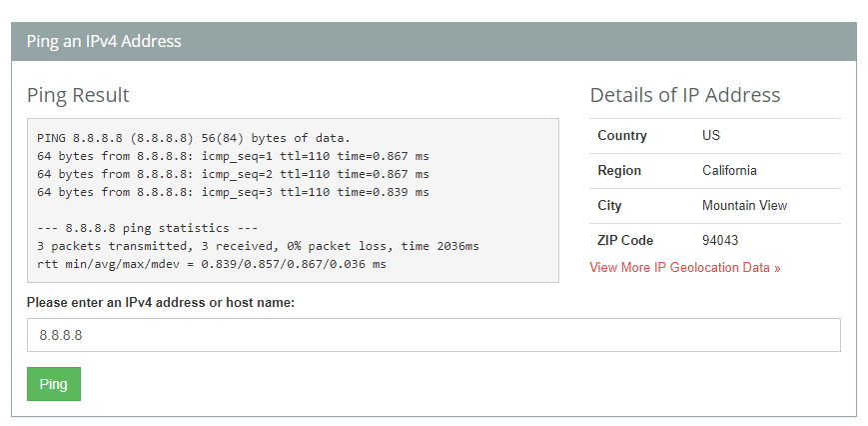Click the 'City' label cell
Screen dimensions: 868x426
coord(609,206)
